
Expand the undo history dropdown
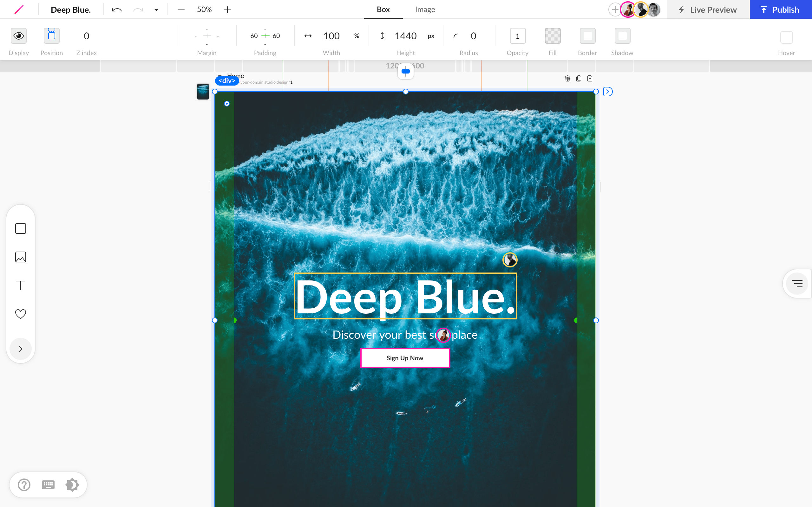coord(156,9)
